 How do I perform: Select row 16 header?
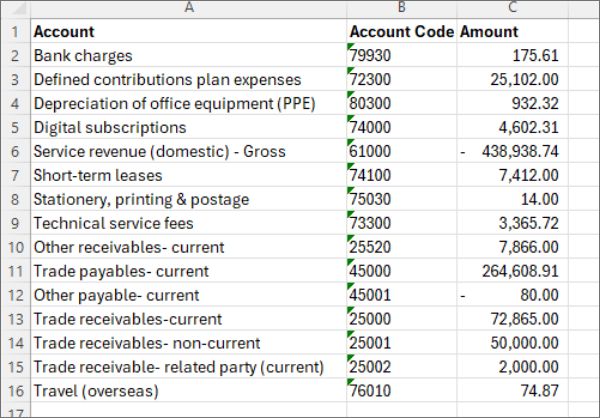click(14, 391)
